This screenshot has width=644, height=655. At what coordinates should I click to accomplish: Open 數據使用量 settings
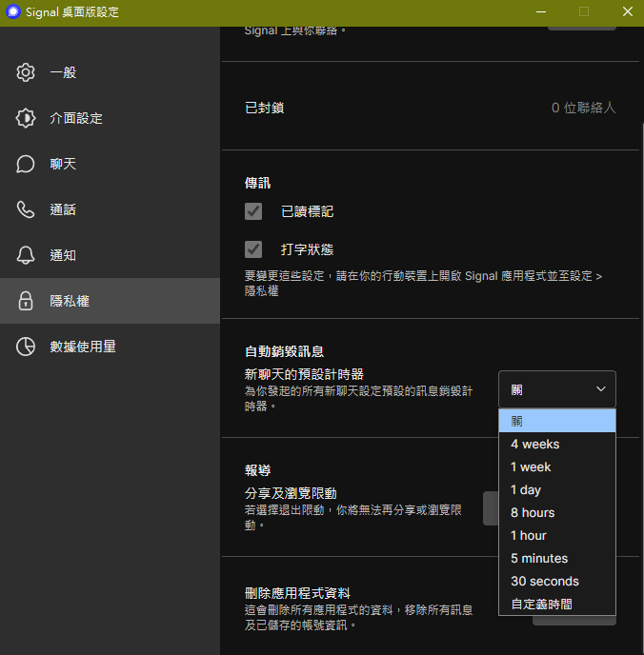pos(110,347)
